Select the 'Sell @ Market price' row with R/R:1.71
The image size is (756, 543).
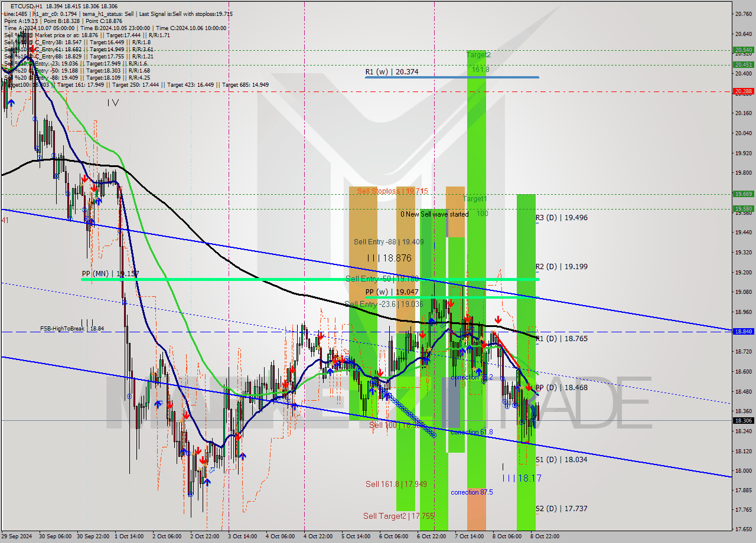pos(87,35)
